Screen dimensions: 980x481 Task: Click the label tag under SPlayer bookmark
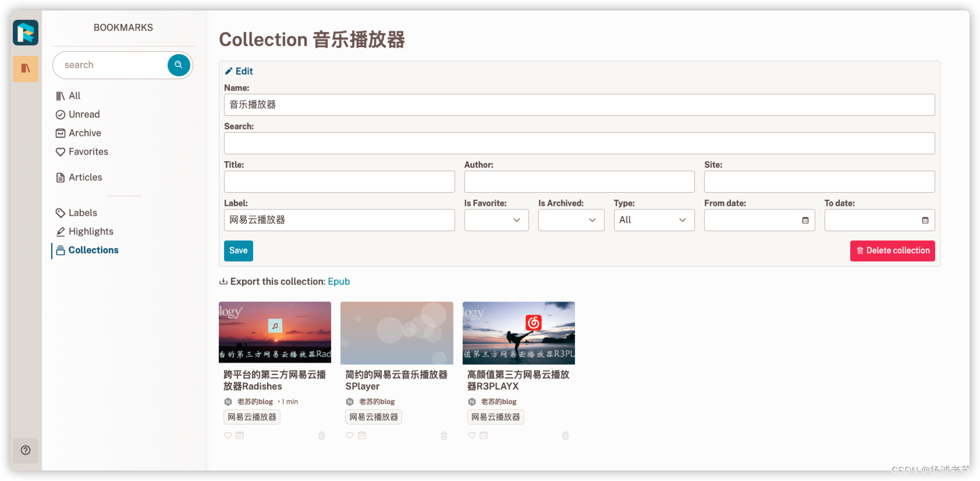click(374, 418)
